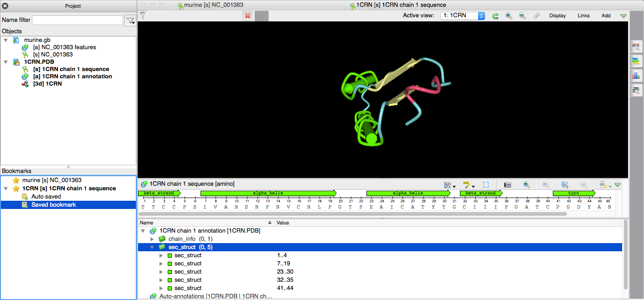Viewport: 644px width, 300px height.
Task: Open the Active view combo box
Action: tap(463, 15)
